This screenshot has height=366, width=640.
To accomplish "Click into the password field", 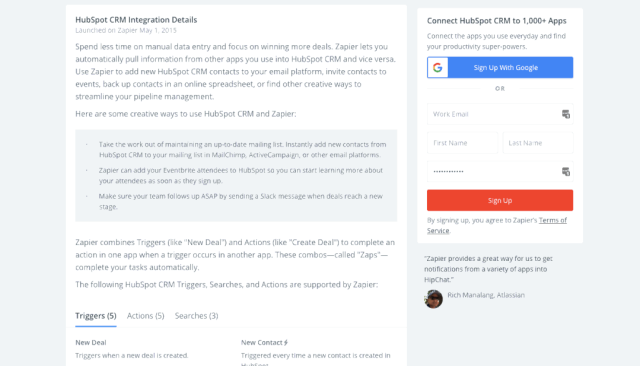I will pyautogui.click(x=500, y=171).
